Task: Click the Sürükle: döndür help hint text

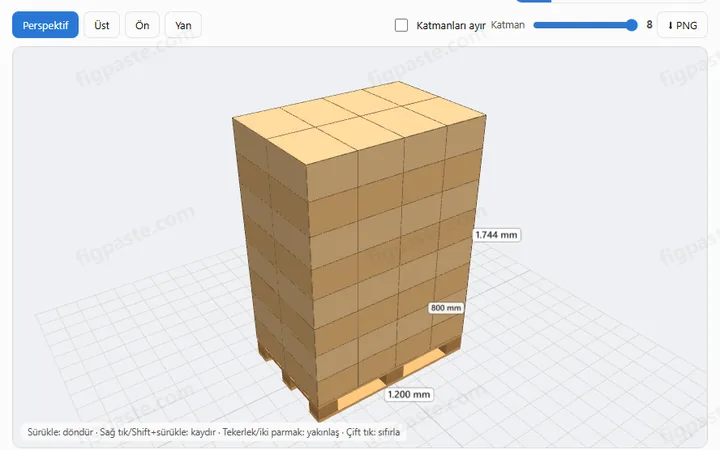Action: (214, 432)
